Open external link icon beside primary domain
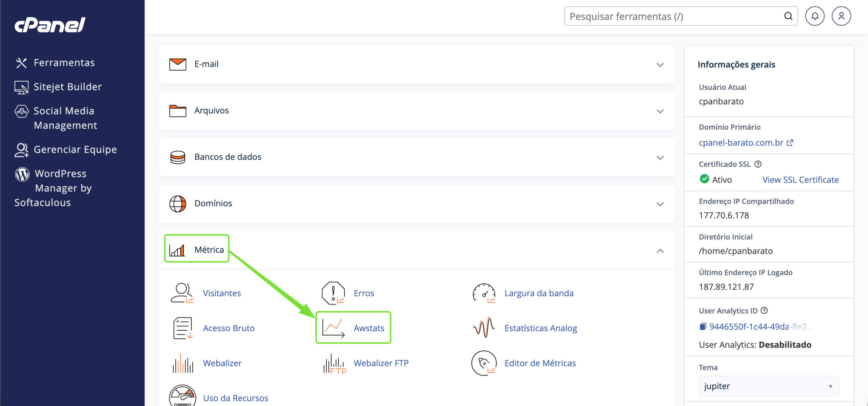868x406 pixels. [x=790, y=143]
